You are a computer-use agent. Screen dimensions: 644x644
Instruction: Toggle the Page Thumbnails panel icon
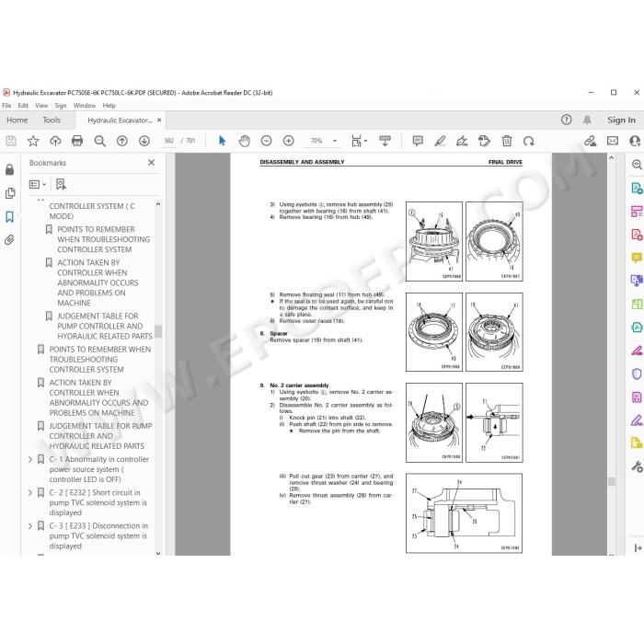tap(9, 193)
